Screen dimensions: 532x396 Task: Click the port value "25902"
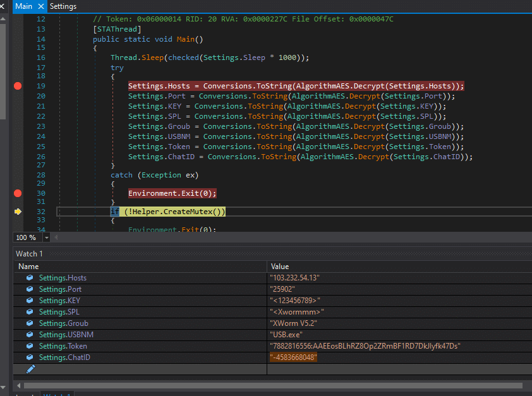point(282,289)
